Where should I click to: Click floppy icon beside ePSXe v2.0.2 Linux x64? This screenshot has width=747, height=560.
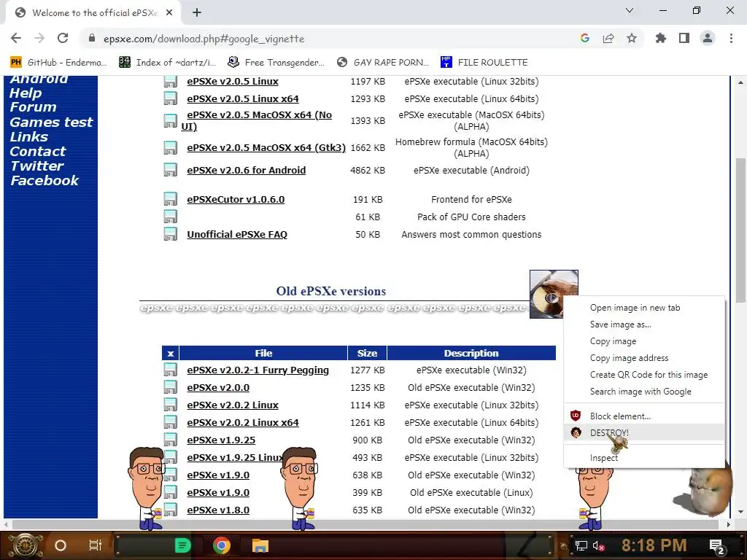pos(170,422)
